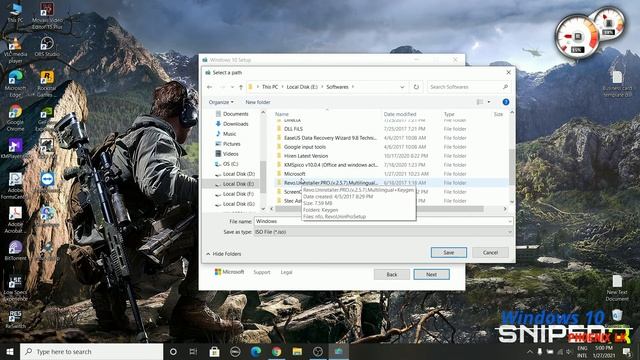Open Task View on the taskbar
Image resolution: width=640 pixels, height=360 pixels.
[x=193, y=351]
